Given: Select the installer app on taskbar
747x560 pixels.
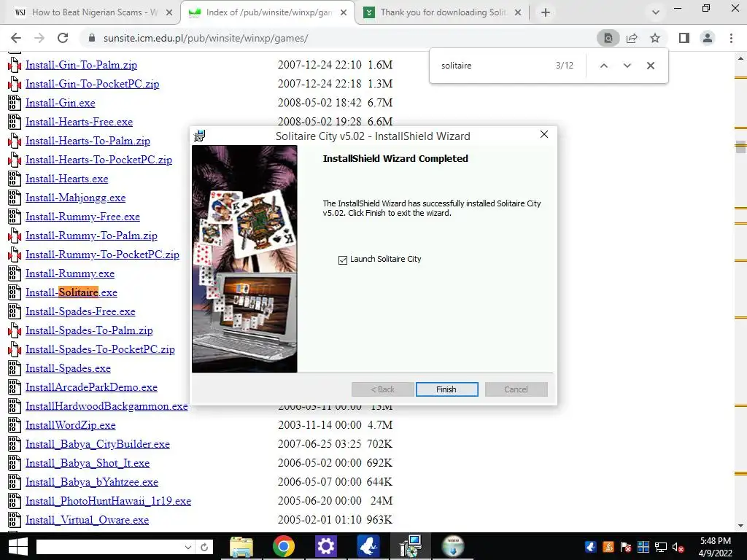Looking at the screenshot, I should [x=411, y=546].
